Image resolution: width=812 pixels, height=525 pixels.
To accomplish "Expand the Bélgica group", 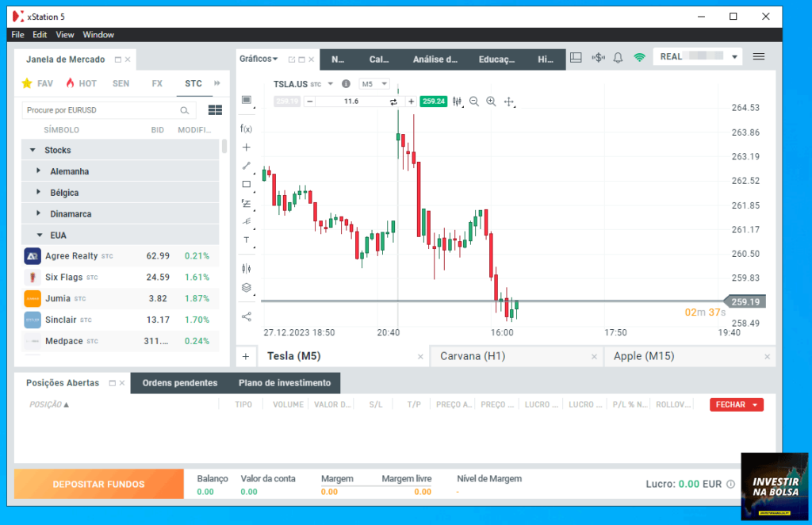I will pyautogui.click(x=38, y=192).
